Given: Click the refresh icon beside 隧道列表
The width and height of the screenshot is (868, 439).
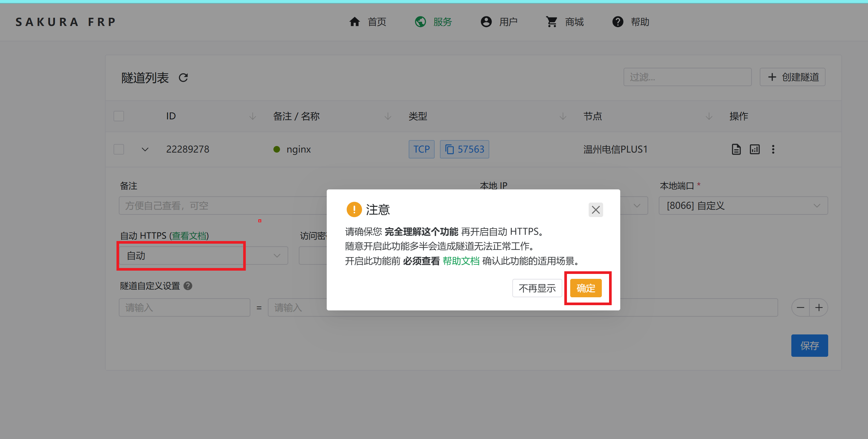Looking at the screenshot, I should coord(183,78).
